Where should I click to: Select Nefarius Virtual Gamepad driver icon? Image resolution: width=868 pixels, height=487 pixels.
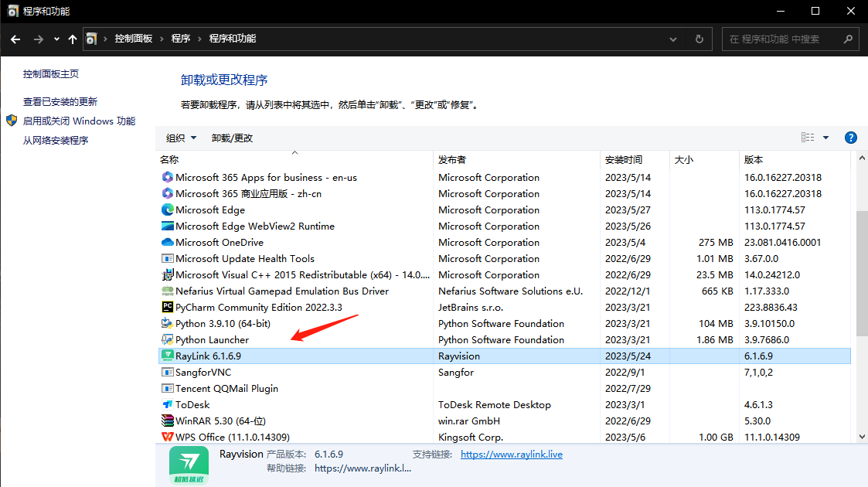click(167, 291)
